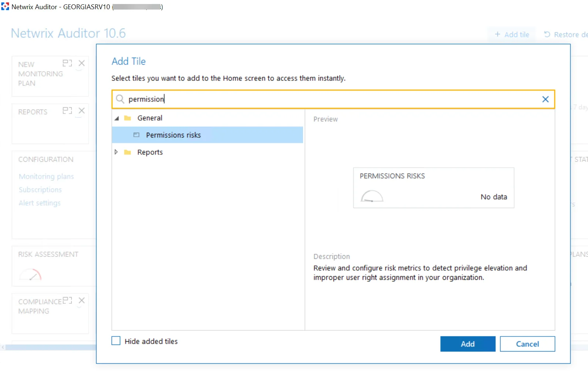This screenshot has width=588, height=375.
Task: Click the gauge icon in Permissions Risks preview
Action: pos(372,196)
